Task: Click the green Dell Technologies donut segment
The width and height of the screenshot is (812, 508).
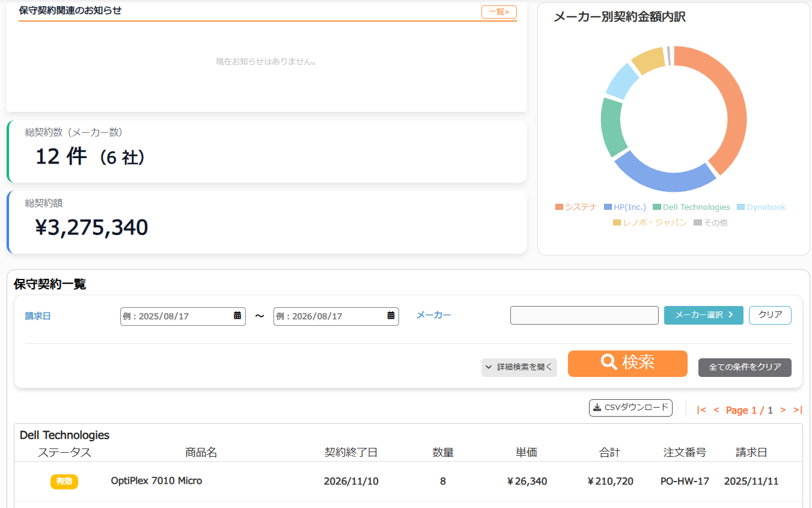Action: 612,127
